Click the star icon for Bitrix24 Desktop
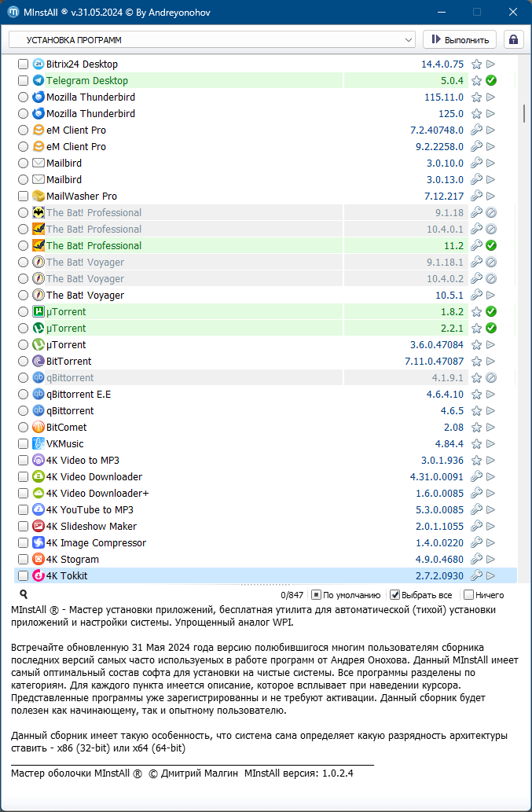Viewport: 532px width, 812px height. click(477, 64)
